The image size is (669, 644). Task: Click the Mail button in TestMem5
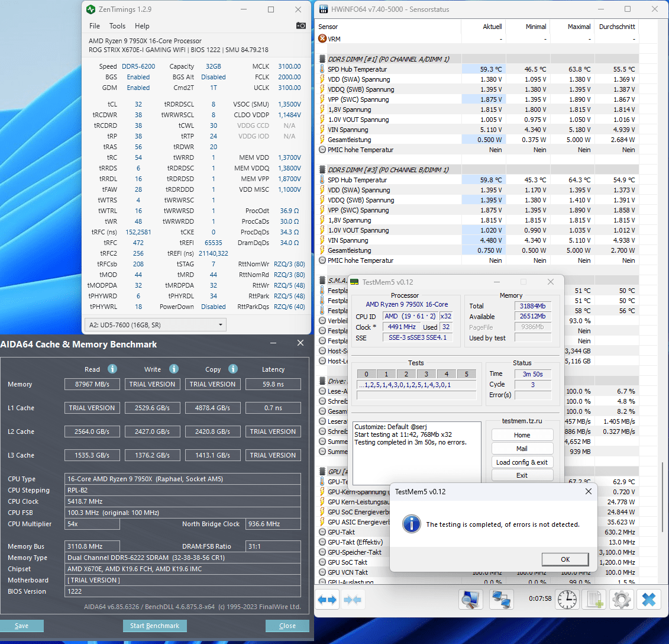522,449
